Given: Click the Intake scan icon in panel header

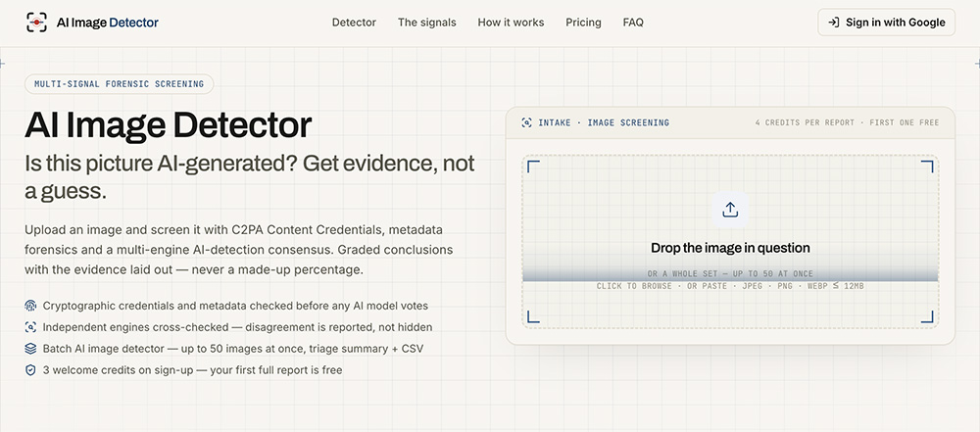Looking at the screenshot, I should 527,122.
